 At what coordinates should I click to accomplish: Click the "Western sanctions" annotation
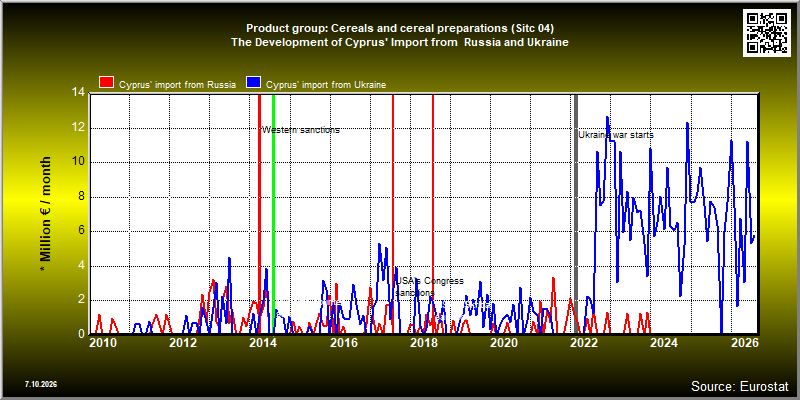point(301,130)
